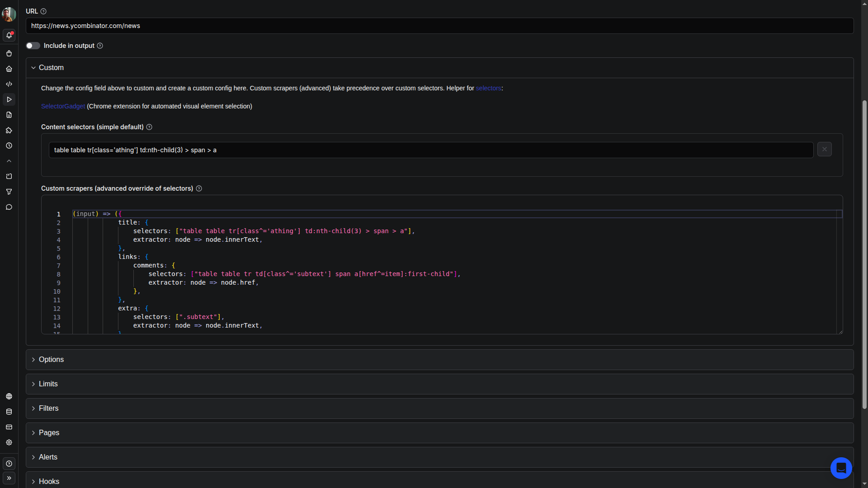Click the 'extractor: node => node.href' line

tap(203, 282)
